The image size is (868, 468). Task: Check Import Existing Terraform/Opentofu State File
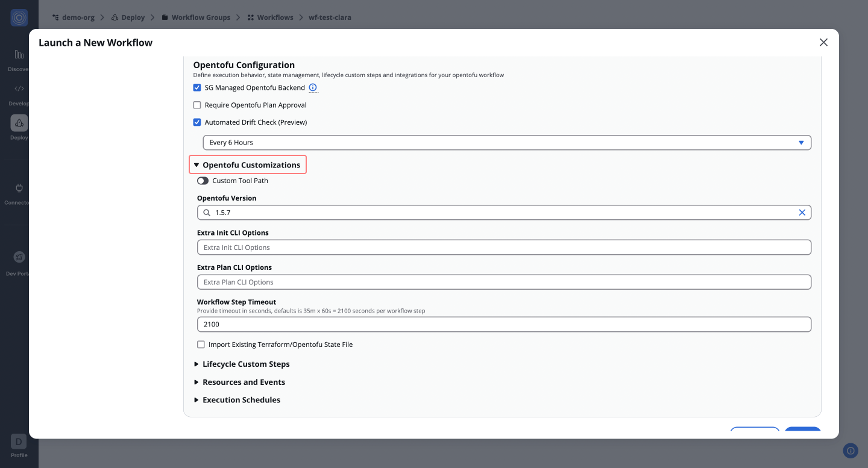[201, 345]
